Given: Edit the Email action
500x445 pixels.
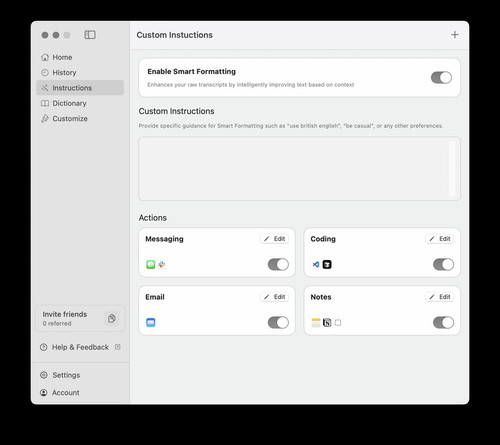Looking at the screenshot, I should point(274,297).
